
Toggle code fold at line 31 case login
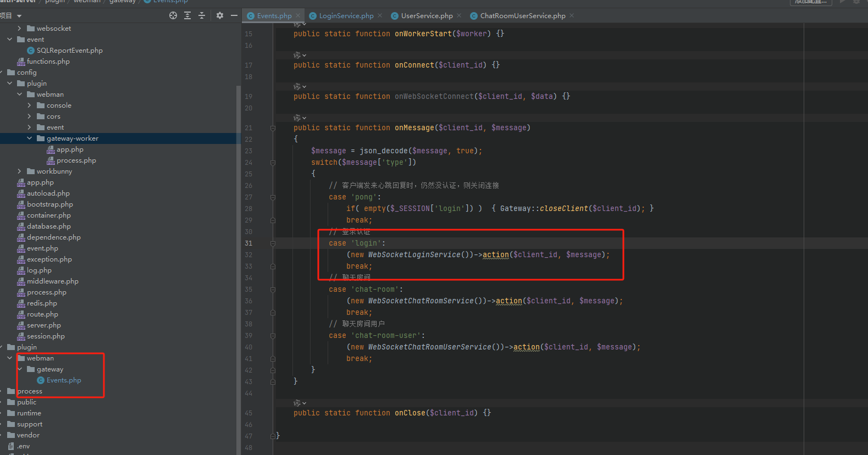(x=273, y=243)
